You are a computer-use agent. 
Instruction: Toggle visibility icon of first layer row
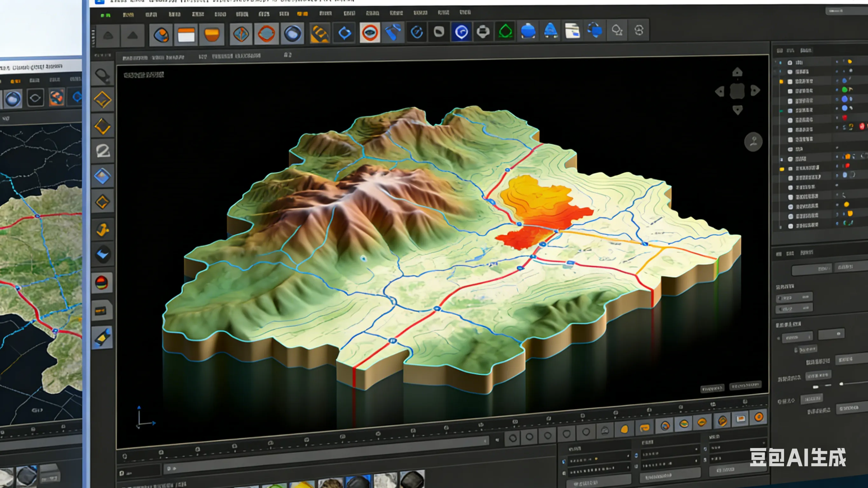tap(790, 62)
